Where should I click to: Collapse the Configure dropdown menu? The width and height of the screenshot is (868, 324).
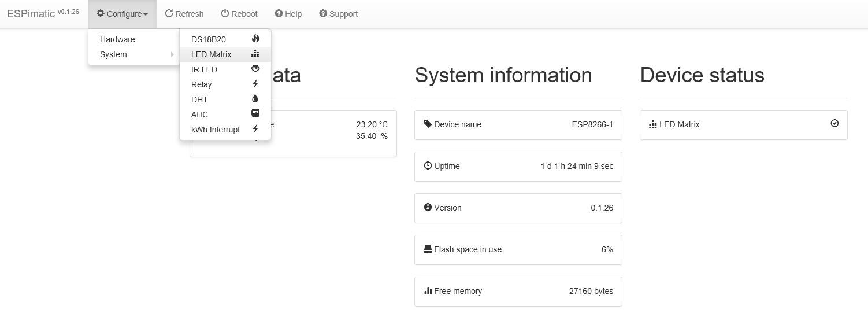122,14
